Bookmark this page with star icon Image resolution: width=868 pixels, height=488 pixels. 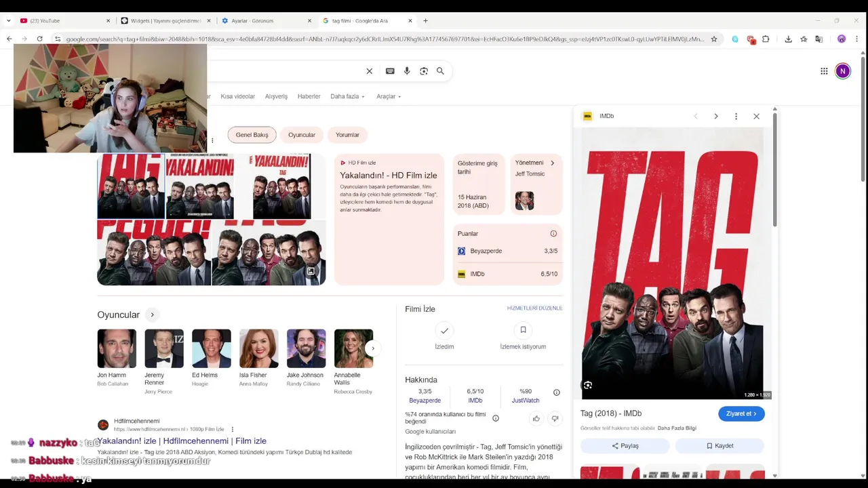(713, 39)
